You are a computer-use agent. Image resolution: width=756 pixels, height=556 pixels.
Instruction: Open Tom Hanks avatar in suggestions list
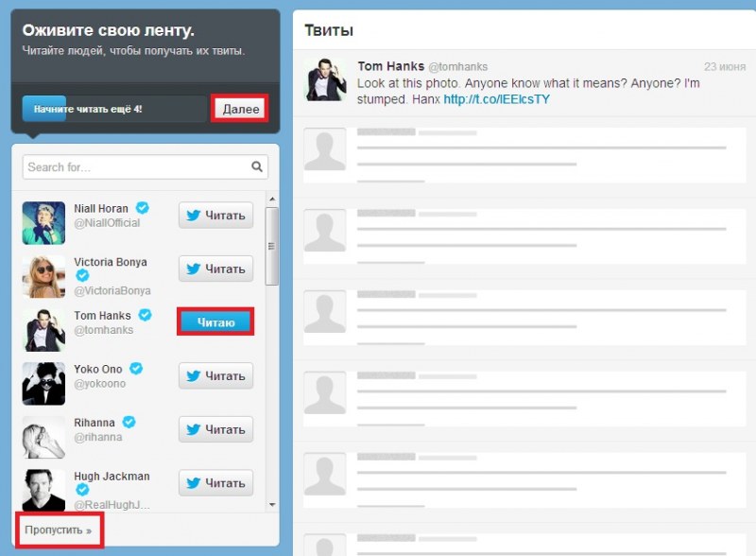[43, 330]
